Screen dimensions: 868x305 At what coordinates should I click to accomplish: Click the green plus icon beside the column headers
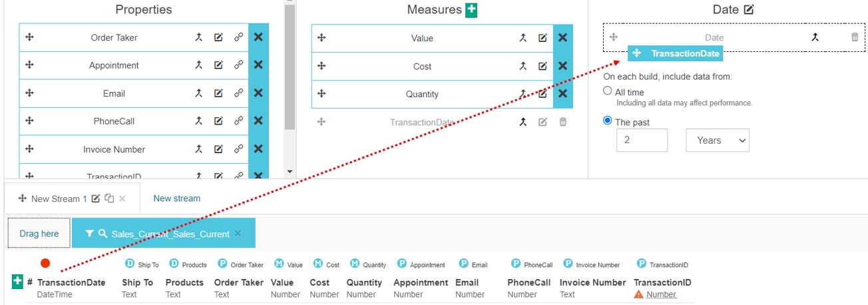[18, 282]
